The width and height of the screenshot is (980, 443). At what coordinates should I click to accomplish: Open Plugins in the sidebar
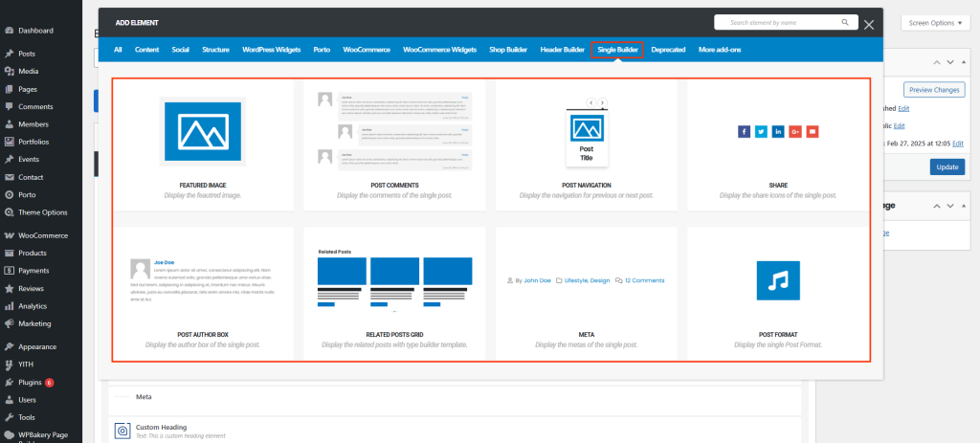[31, 382]
